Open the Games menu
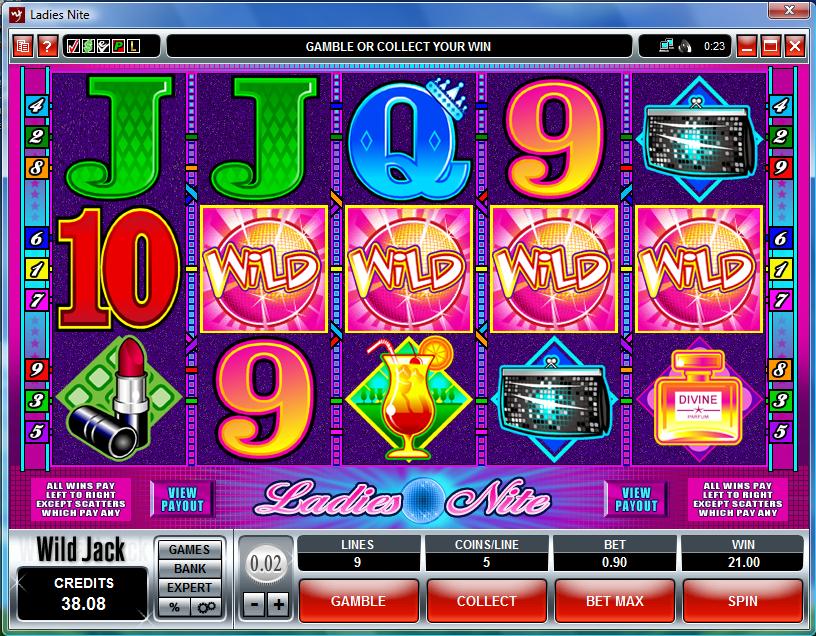The height and width of the screenshot is (636, 816). [189, 550]
